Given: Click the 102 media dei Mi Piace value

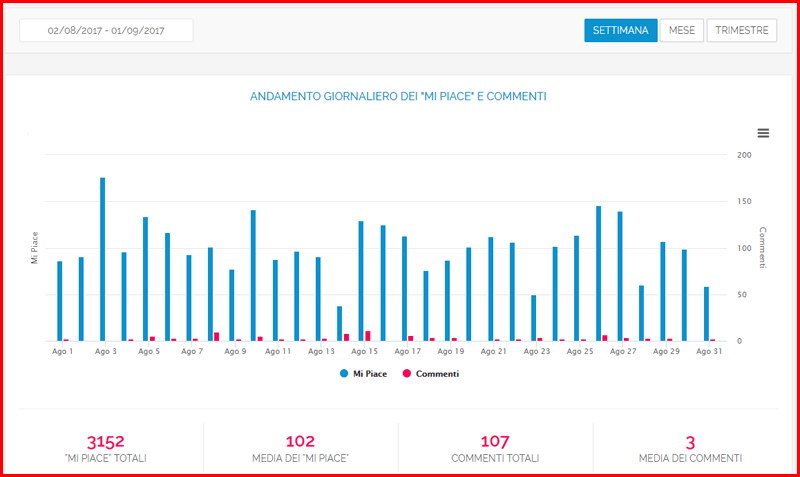Looking at the screenshot, I should point(300,441).
